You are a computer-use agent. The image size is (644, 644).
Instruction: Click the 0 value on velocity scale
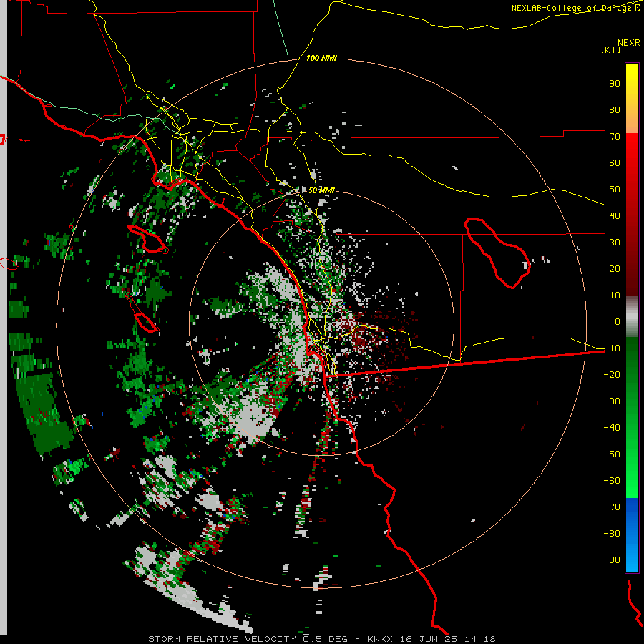pos(618,321)
